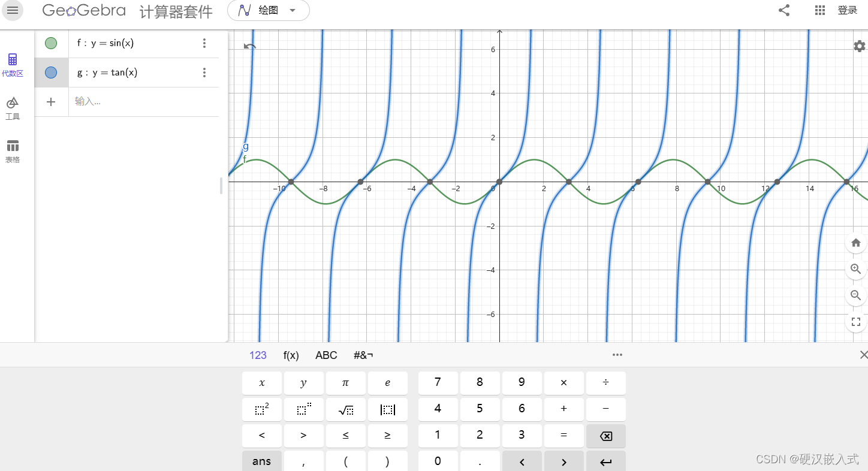This screenshot has width=868, height=471.
Task: Close the on-screen keyboard
Action: click(863, 355)
